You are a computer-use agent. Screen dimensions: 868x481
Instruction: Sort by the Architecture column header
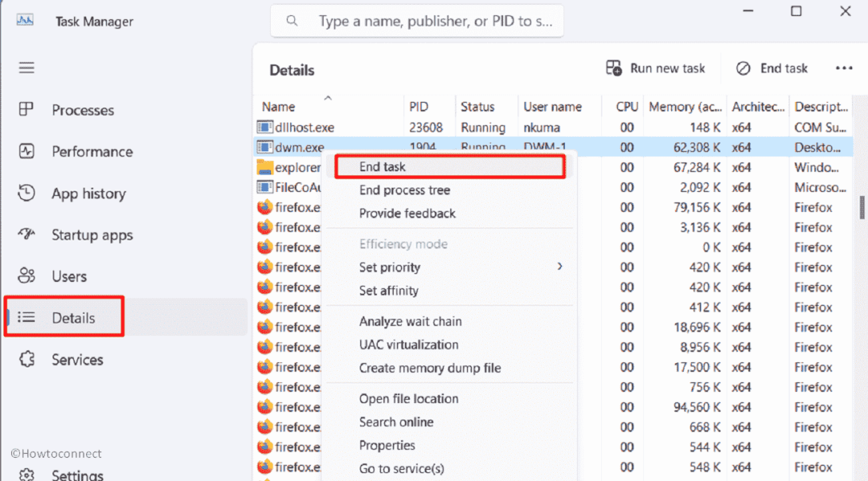click(758, 107)
